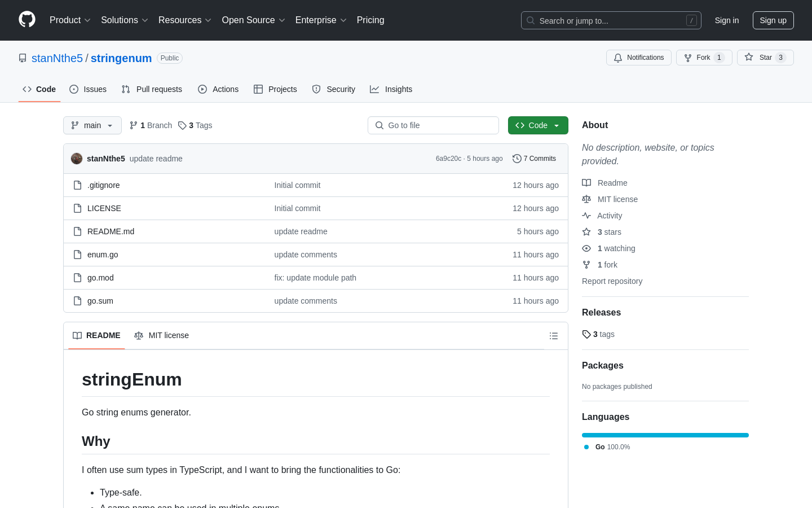Viewport: 812px width, 508px height.
Task: Click the fork icon beside 1 fork
Action: pos(586,265)
